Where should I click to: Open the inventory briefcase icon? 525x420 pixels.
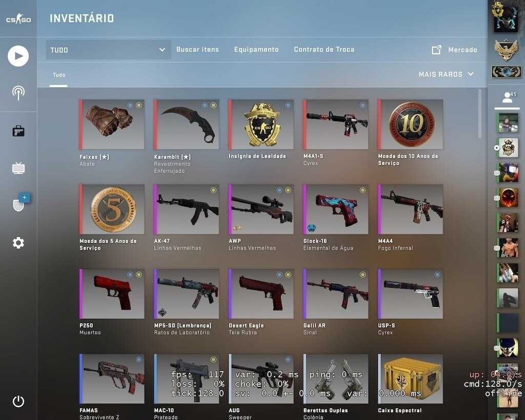pyautogui.click(x=18, y=131)
